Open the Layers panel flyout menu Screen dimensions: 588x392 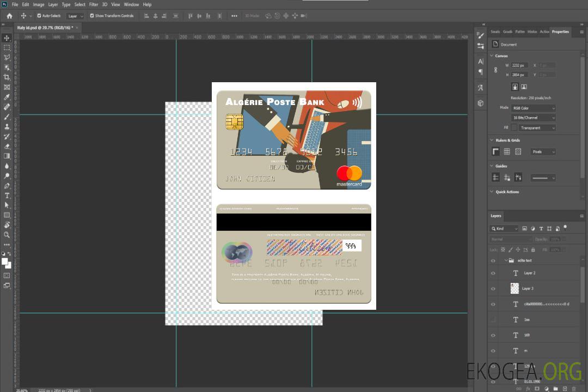pos(581,216)
